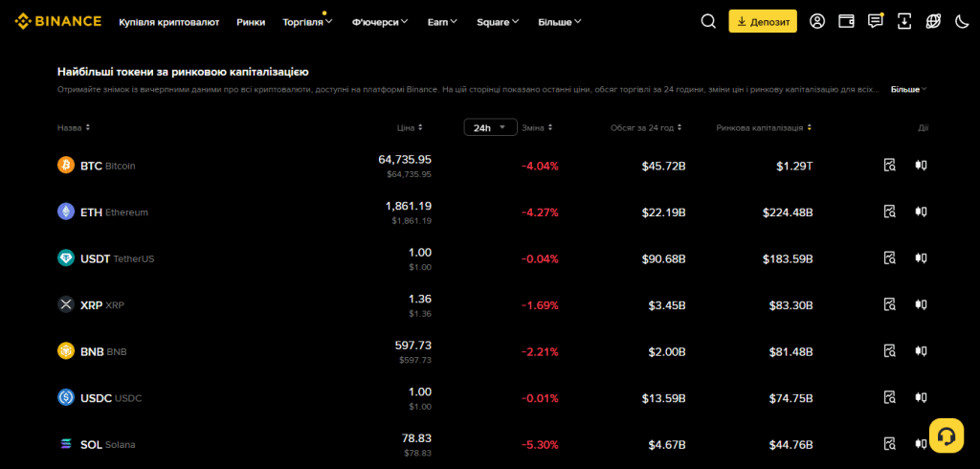Click USDC volume $13.59B
Screen dimensions: 980x469
(664, 398)
